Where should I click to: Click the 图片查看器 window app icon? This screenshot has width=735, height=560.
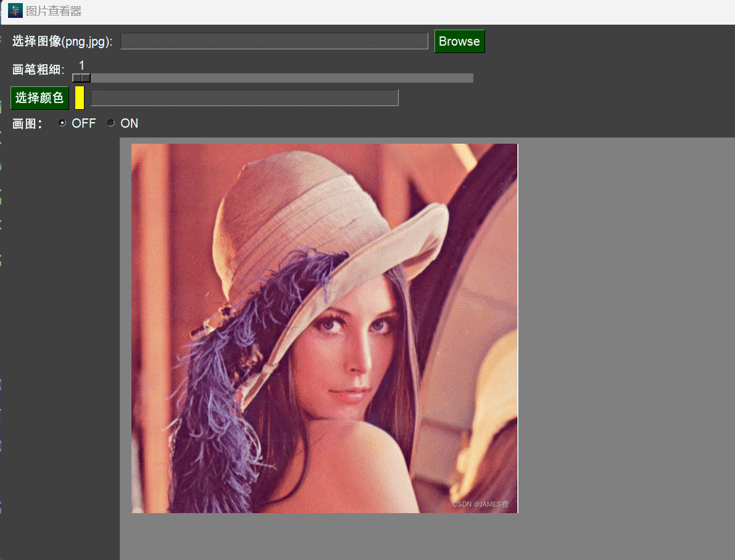click(x=15, y=10)
